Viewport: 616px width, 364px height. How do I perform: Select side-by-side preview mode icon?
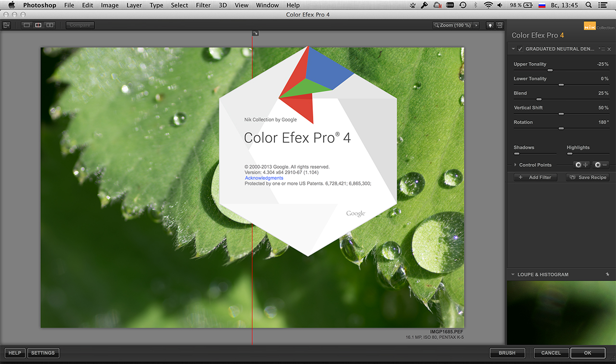coord(50,25)
